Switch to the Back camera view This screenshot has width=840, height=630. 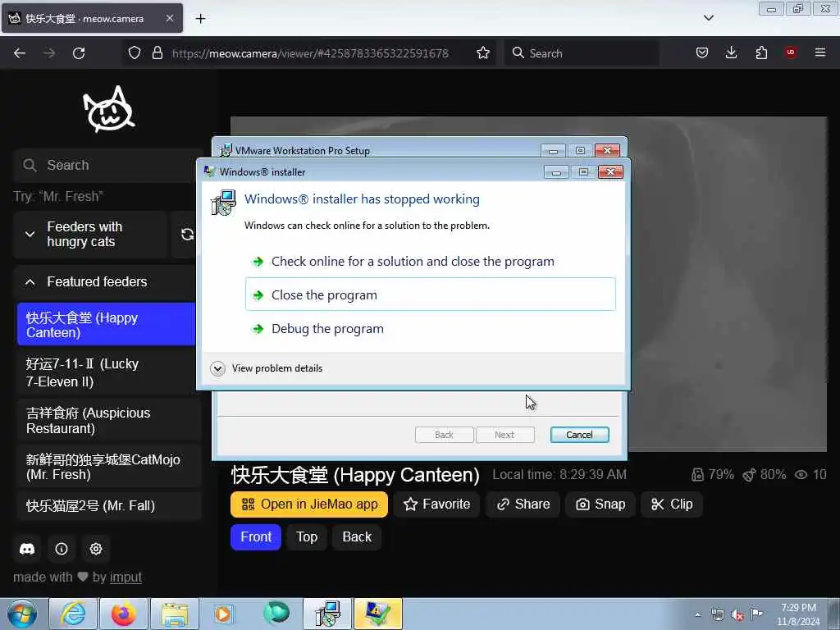point(357,537)
